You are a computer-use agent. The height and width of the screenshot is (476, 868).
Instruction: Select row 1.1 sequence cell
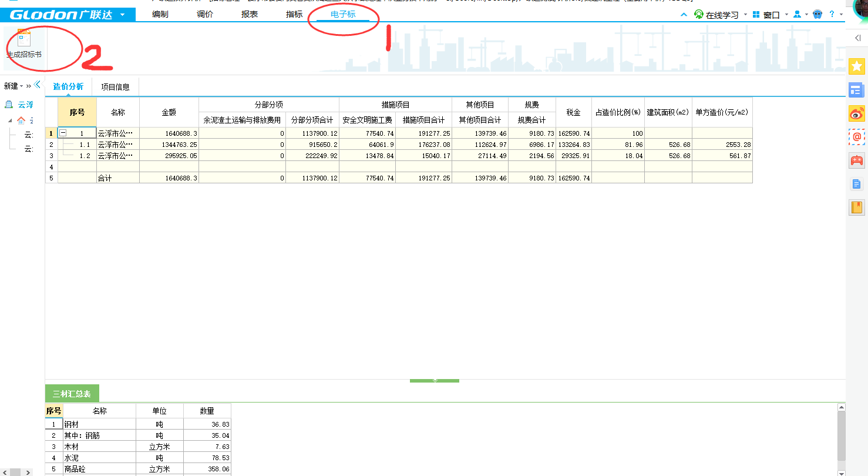(x=77, y=145)
